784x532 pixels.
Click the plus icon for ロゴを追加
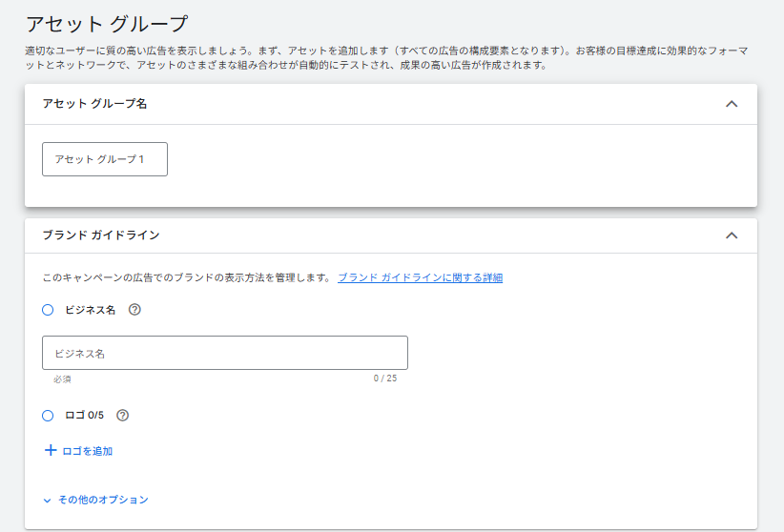51,450
